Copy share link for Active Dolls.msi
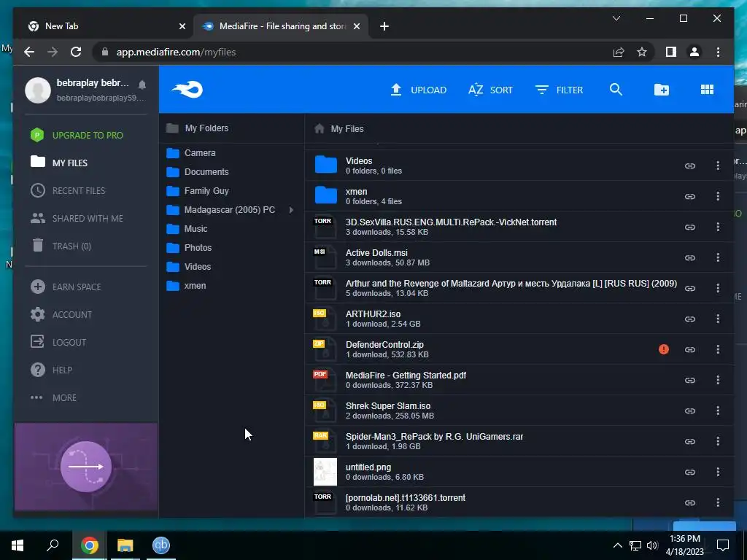 (x=690, y=257)
